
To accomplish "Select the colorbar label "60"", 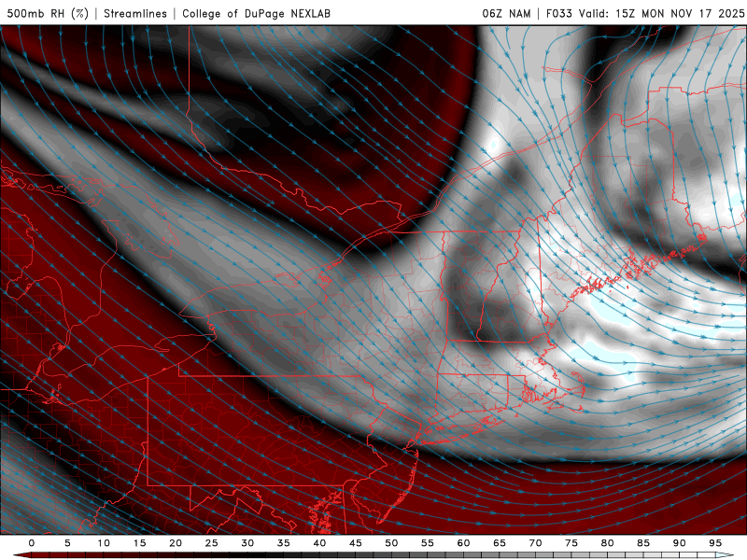I will click(x=463, y=543).
